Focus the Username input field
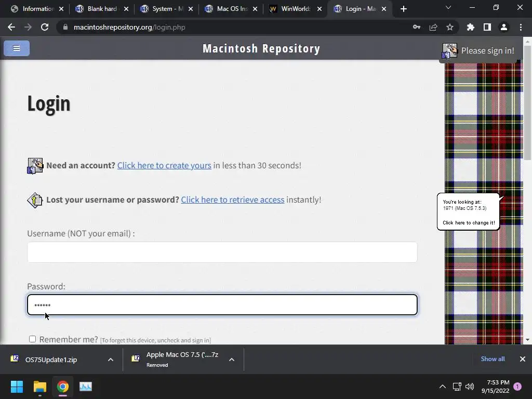 [x=222, y=252]
